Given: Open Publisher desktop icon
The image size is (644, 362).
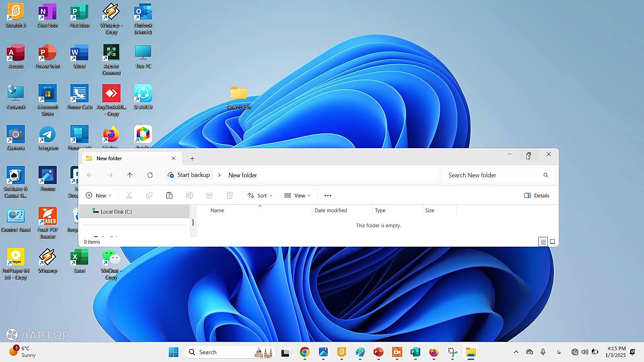Looking at the screenshot, I should coord(79,16).
